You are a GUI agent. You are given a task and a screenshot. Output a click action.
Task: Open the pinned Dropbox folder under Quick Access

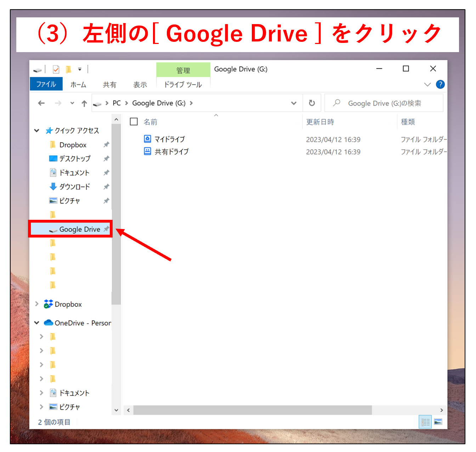click(x=73, y=145)
